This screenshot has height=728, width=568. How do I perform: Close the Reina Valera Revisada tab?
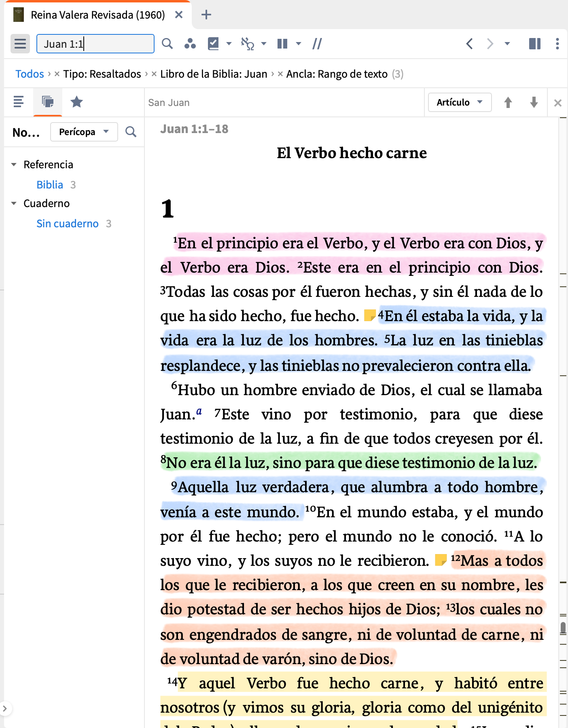click(x=179, y=15)
